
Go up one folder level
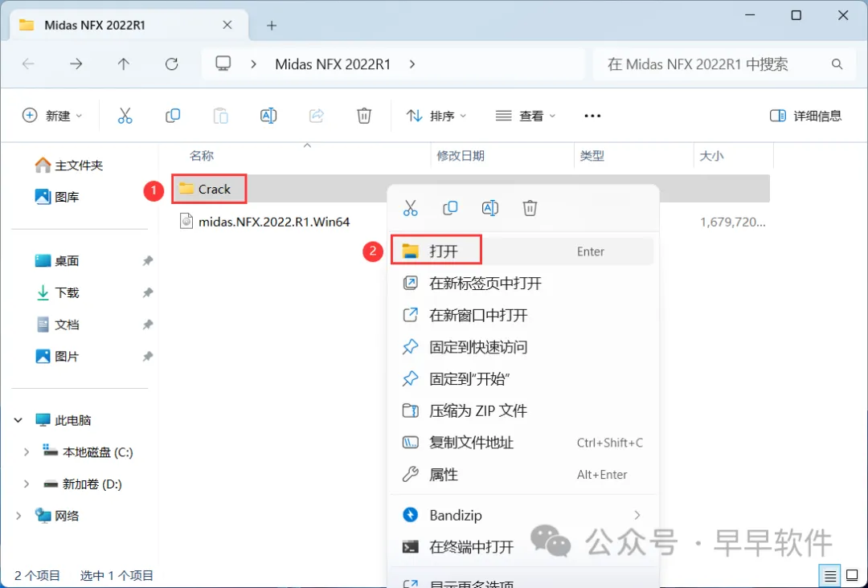point(124,64)
